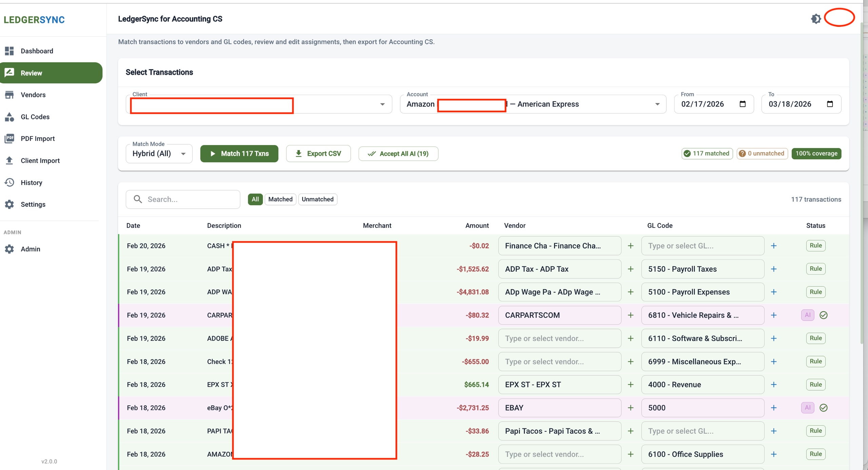Accept AI match checkmark for CARPARTSCOM row
This screenshot has width=868, height=470.
pos(823,315)
